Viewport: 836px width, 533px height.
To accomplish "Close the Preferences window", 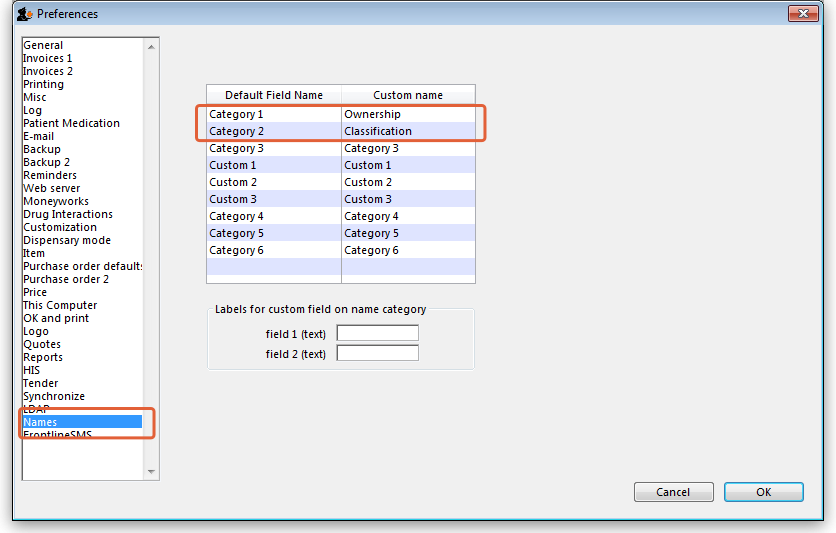I will point(803,14).
